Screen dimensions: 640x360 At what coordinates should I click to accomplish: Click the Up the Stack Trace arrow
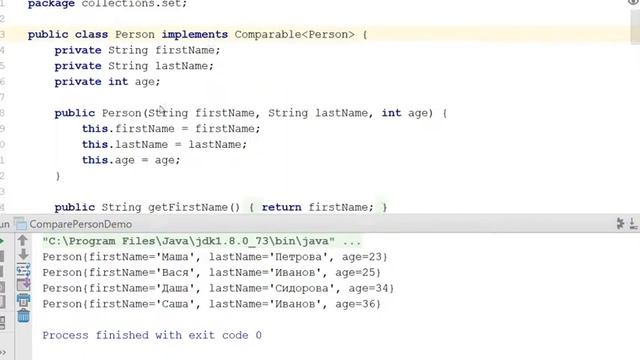point(23,241)
